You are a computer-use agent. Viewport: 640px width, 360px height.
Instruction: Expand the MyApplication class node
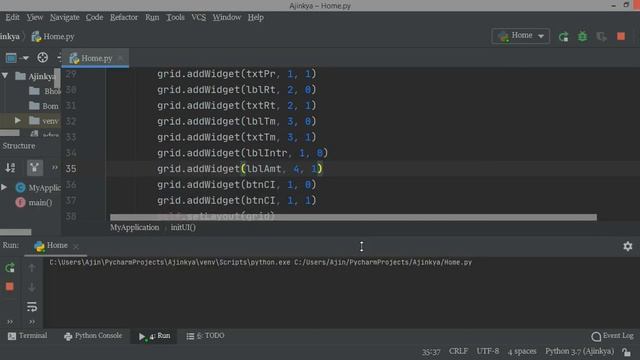tap(4, 187)
